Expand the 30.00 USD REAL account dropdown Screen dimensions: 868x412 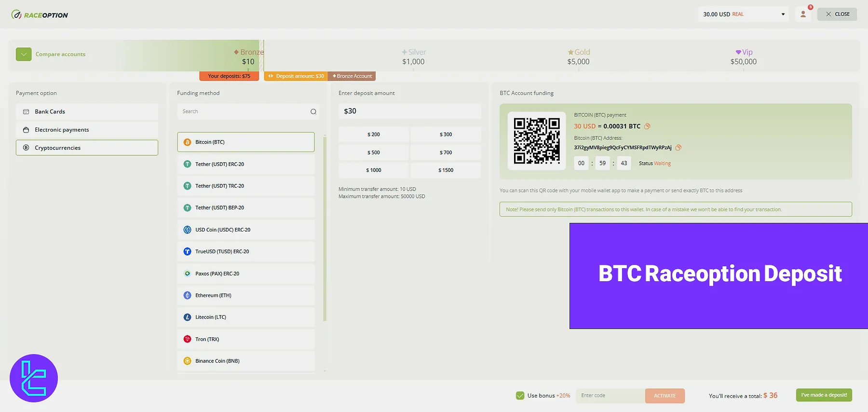744,14
